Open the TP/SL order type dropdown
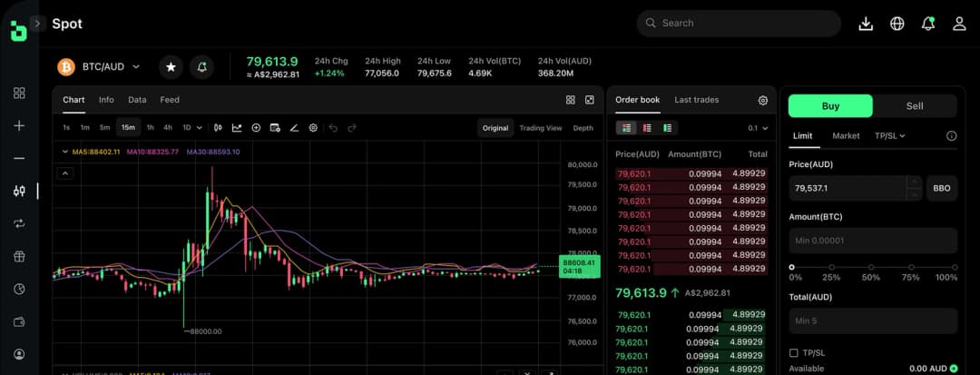980x375 pixels. [890, 135]
